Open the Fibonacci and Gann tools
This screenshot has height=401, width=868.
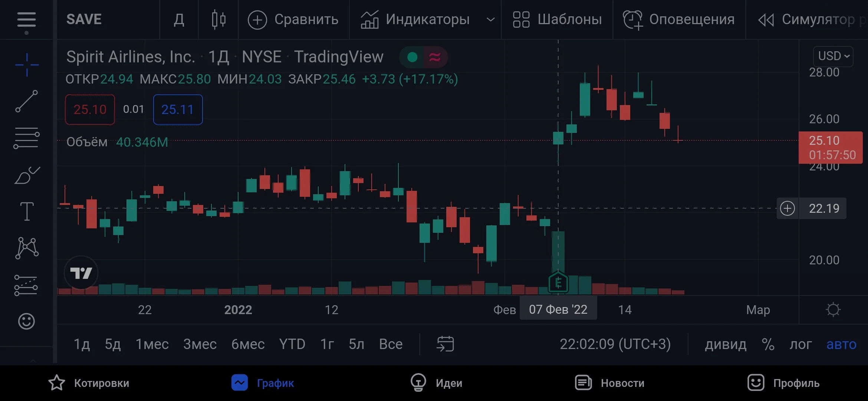(x=26, y=138)
